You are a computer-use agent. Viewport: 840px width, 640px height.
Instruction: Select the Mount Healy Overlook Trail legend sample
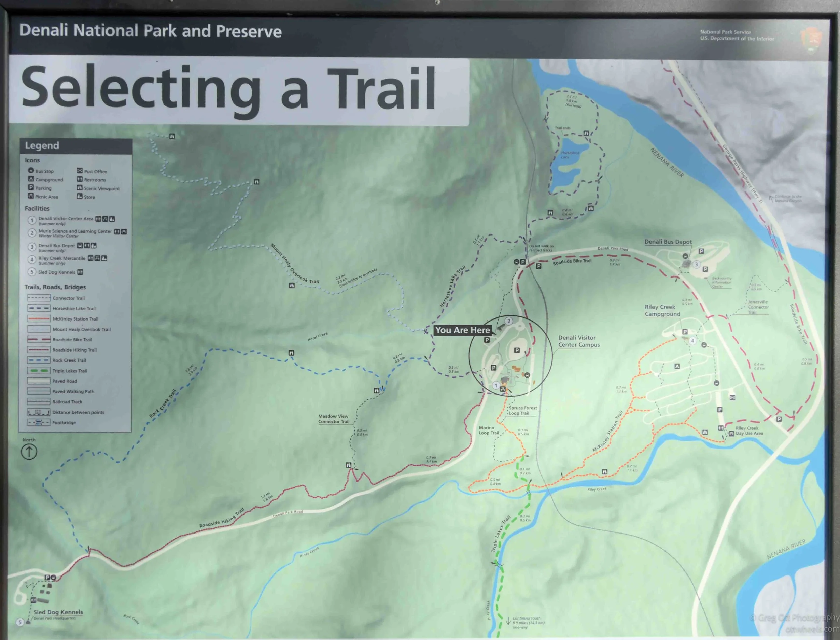39,329
